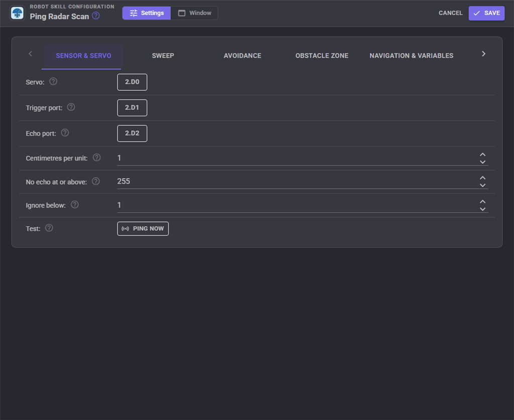The height and width of the screenshot is (420, 514).
Task: Switch to the Window view
Action: click(194, 13)
